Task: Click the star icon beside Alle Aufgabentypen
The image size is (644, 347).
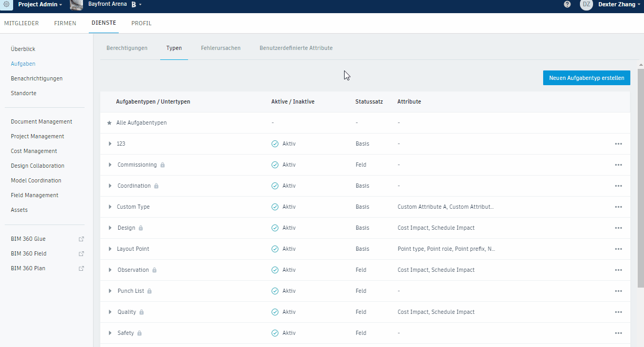Action: [110, 123]
